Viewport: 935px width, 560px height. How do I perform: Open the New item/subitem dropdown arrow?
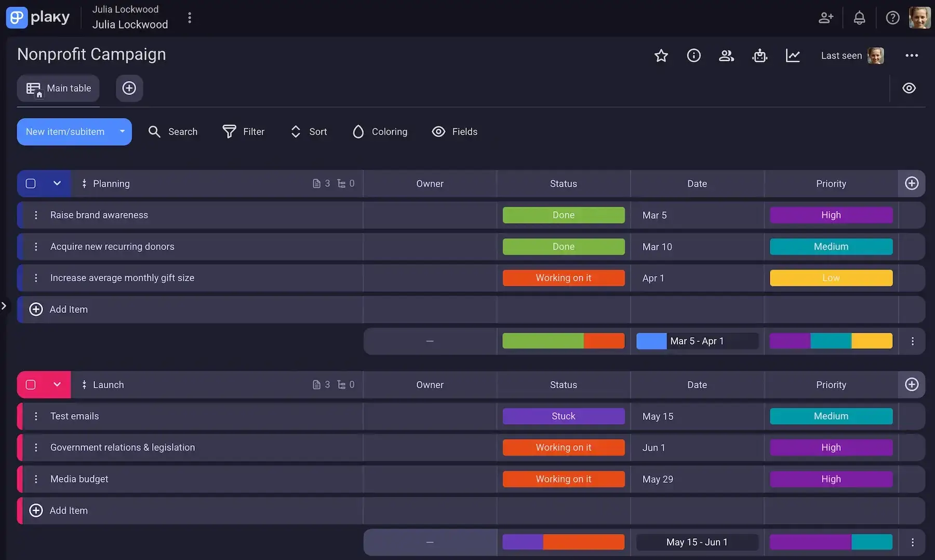122,132
